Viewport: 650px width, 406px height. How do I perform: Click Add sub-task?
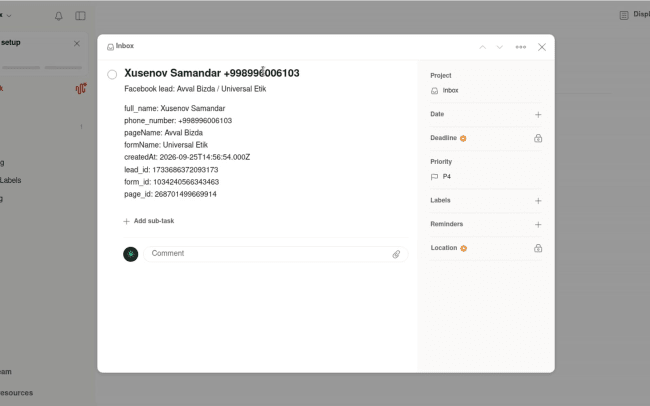(149, 221)
